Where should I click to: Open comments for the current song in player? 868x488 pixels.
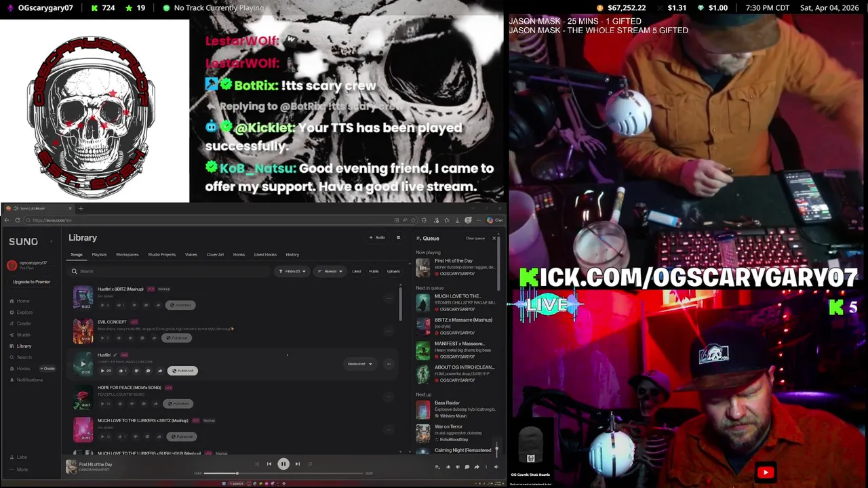point(467,467)
